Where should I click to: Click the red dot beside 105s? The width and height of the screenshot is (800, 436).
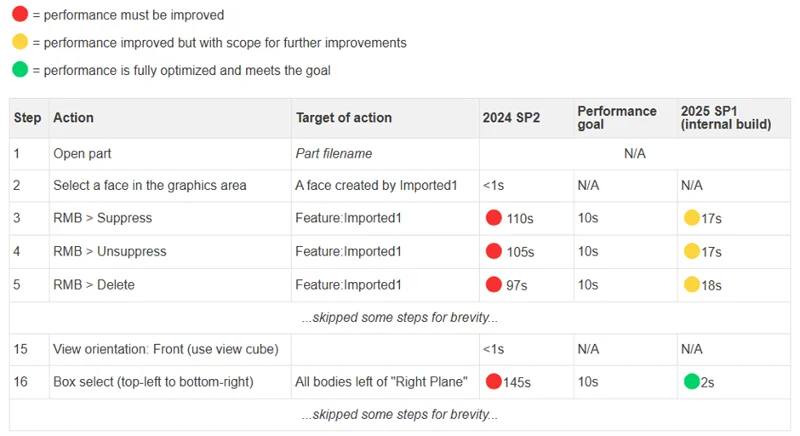point(493,251)
